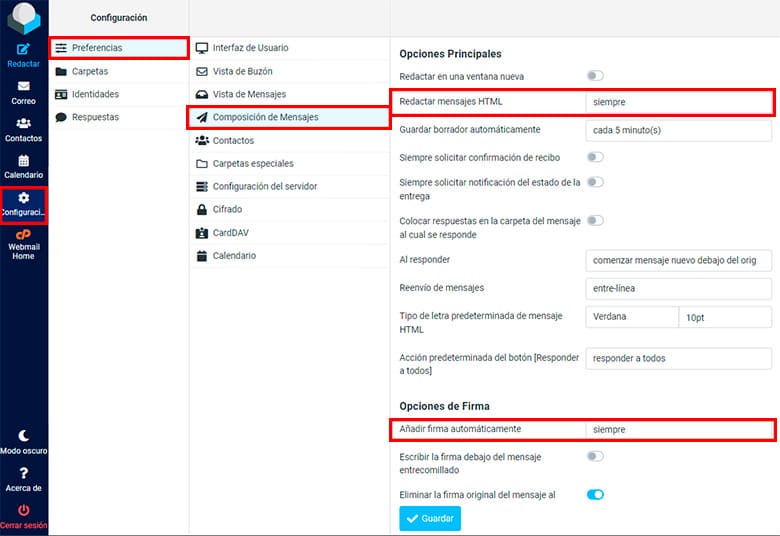The image size is (780, 536).
Task: Open Vista de Buzón preferences section
Action: coord(242,71)
